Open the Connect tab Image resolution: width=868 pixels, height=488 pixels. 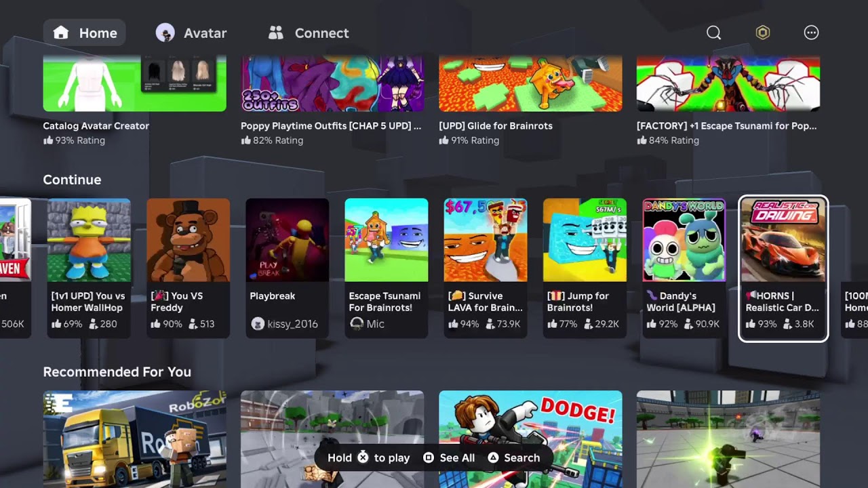pos(309,33)
